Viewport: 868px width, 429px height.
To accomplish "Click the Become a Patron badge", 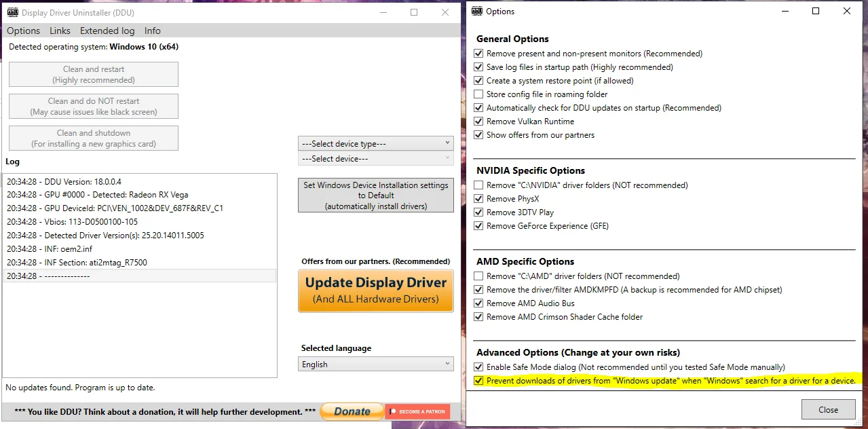I will tap(417, 411).
